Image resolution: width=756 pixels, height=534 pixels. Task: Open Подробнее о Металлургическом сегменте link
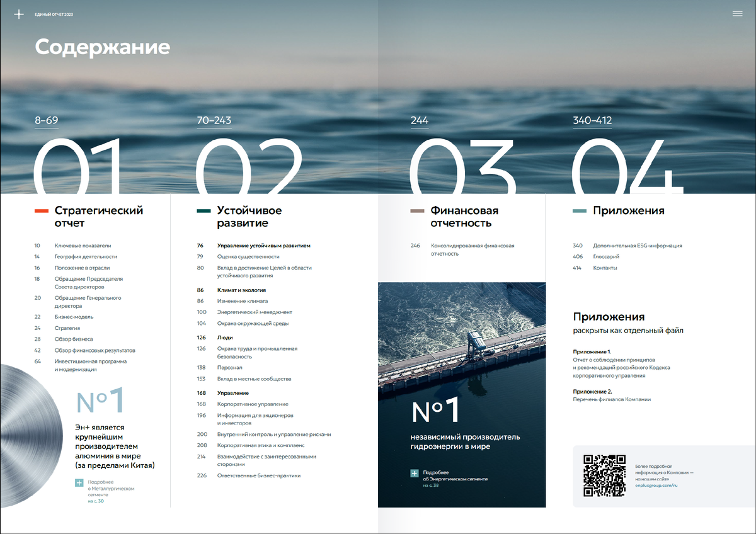point(111,492)
